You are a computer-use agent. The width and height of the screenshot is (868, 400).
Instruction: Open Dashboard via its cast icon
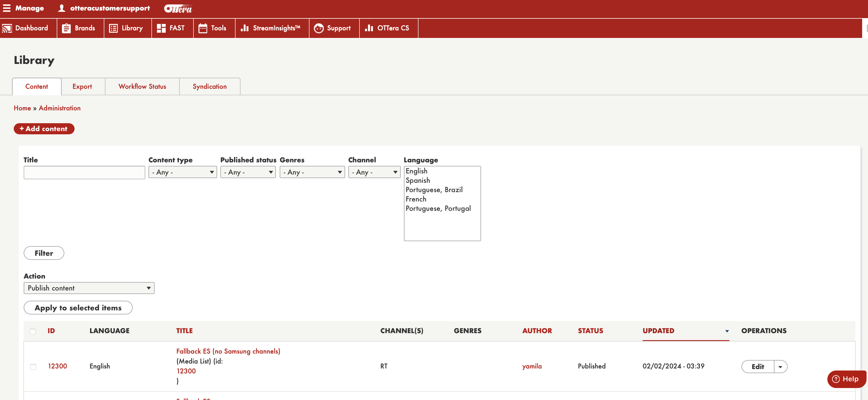click(x=7, y=28)
